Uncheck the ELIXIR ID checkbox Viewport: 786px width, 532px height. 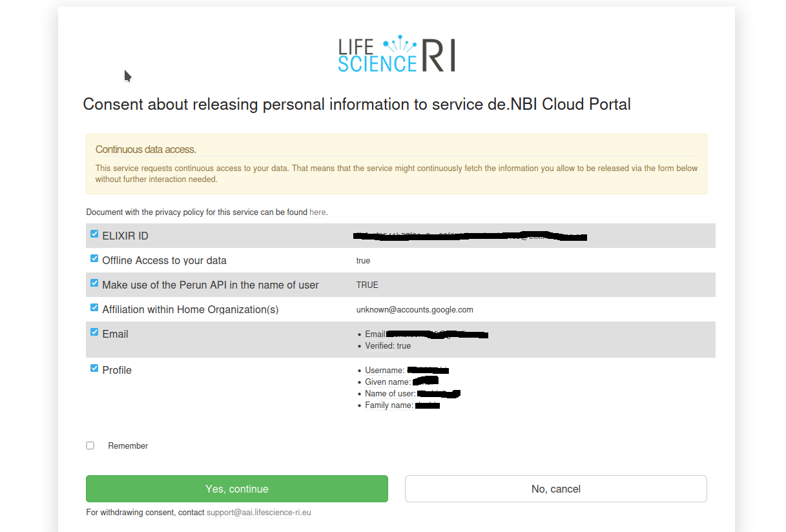coord(94,234)
